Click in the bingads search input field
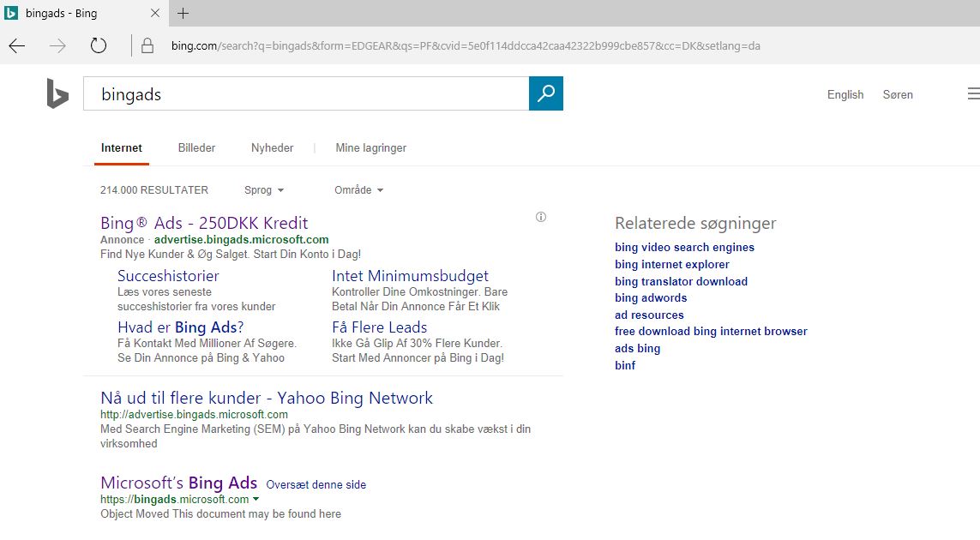Image resolution: width=980 pixels, height=540 pixels. tap(306, 93)
